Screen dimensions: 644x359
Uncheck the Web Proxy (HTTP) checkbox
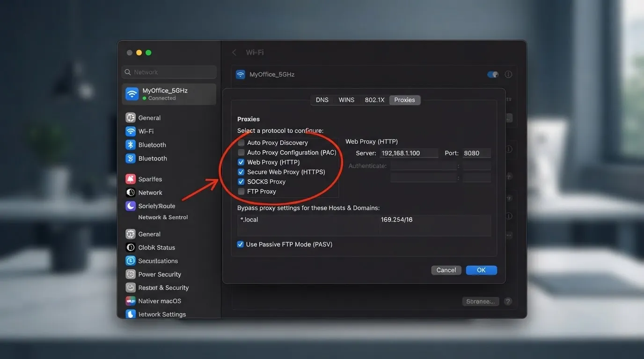(241, 162)
